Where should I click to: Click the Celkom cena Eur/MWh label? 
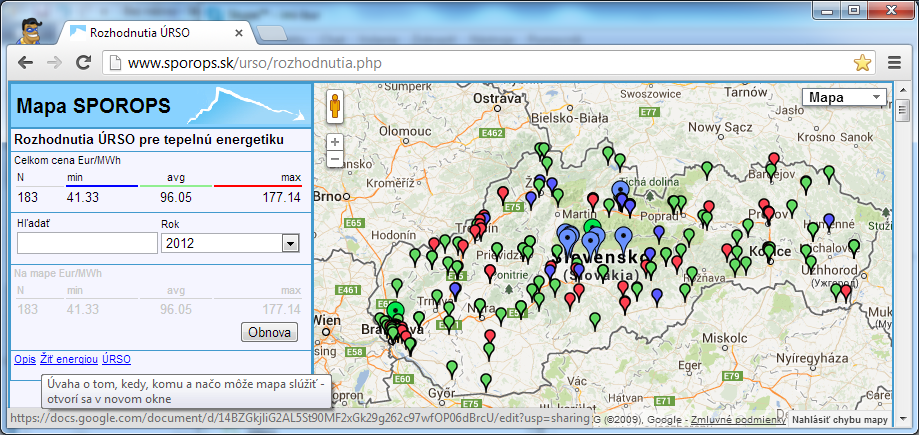tap(67, 160)
